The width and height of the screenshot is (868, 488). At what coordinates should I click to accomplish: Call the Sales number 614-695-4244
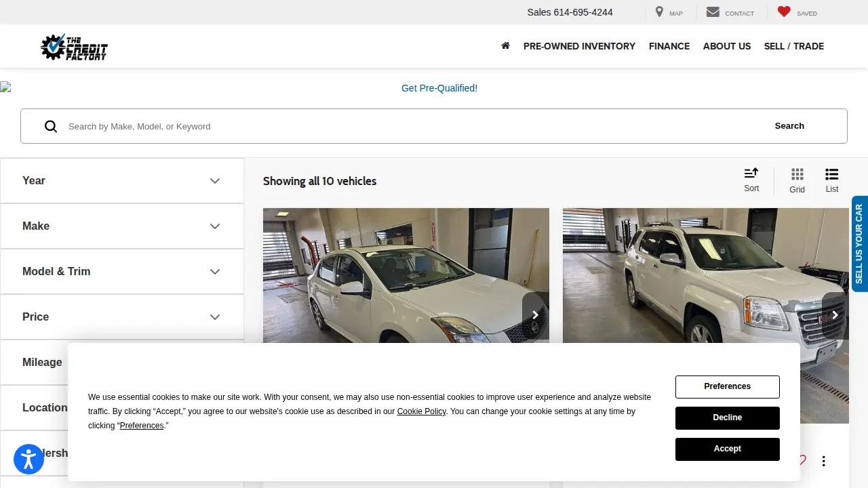click(570, 12)
